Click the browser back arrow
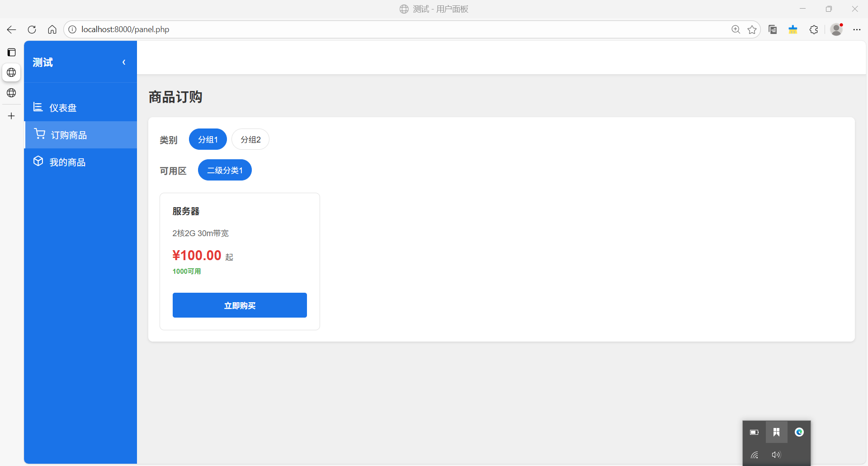Viewport: 868px width, 466px height. pos(11,29)
